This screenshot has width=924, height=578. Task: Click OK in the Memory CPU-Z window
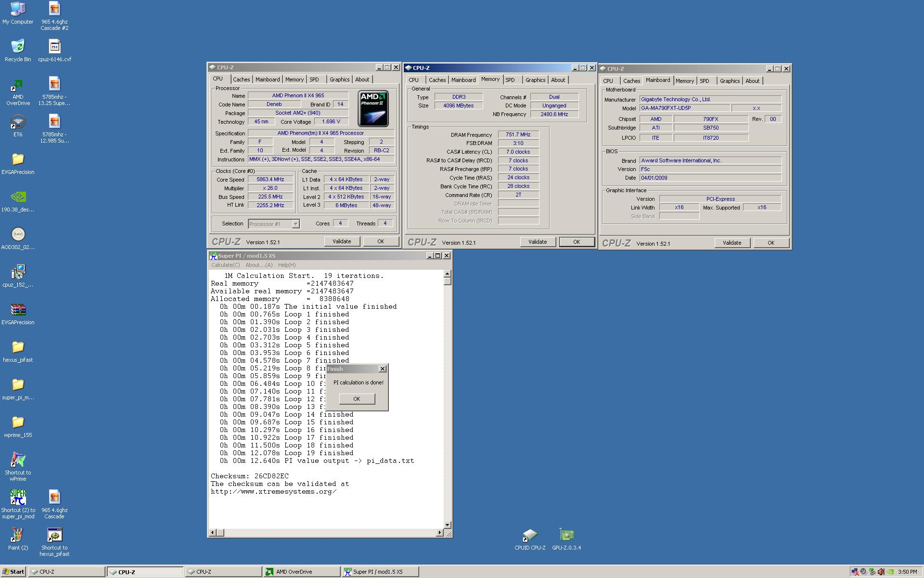[x=577, y=242]
